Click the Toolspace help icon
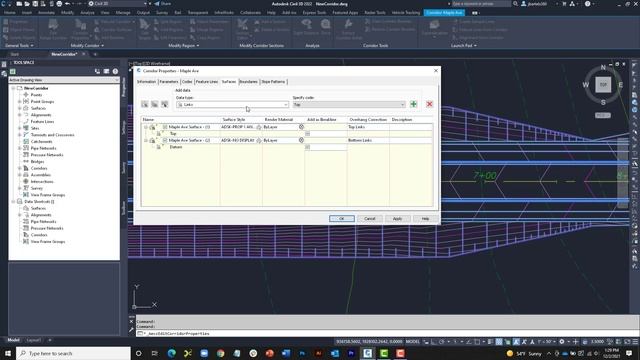640x360 pixels. point(116,71)
